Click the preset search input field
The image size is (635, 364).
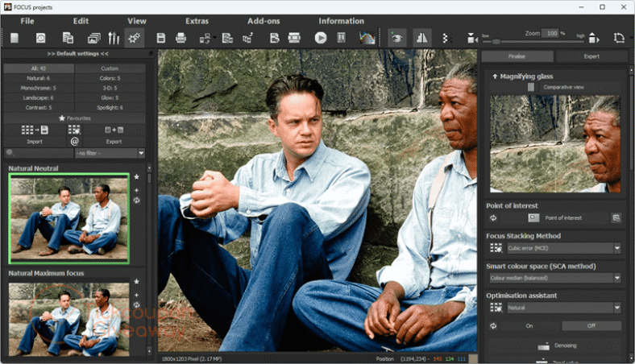(39, 153)
